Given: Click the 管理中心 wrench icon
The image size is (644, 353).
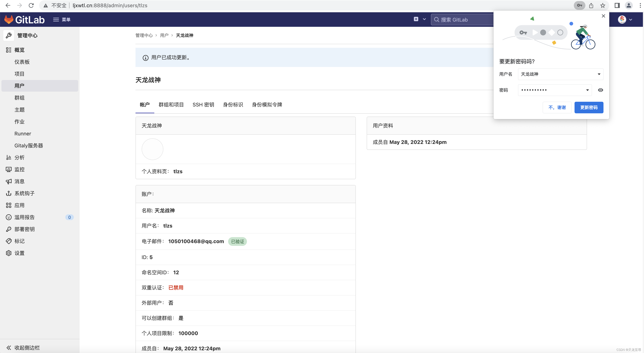Looking at the screenshot, I should click(9, 35).
